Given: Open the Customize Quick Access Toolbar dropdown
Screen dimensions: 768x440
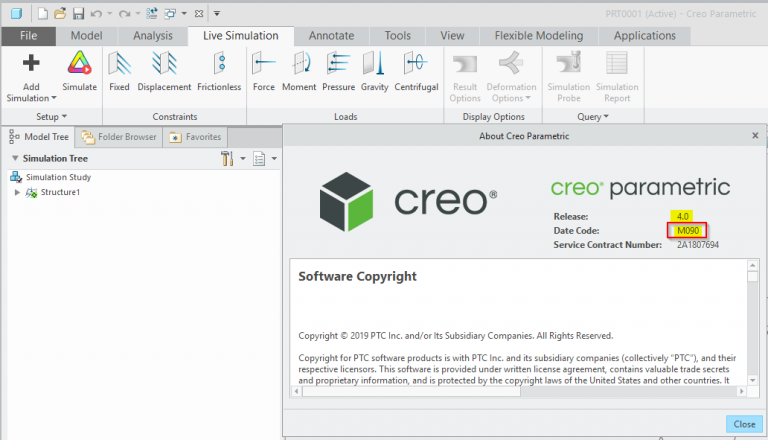Looking at the screenshot, I should click(217, 14).
